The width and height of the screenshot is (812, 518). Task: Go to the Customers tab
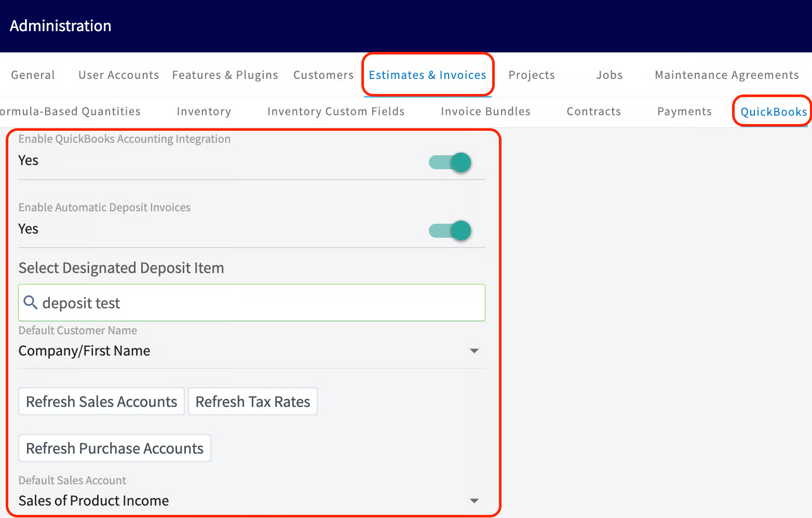click(323, 75)
